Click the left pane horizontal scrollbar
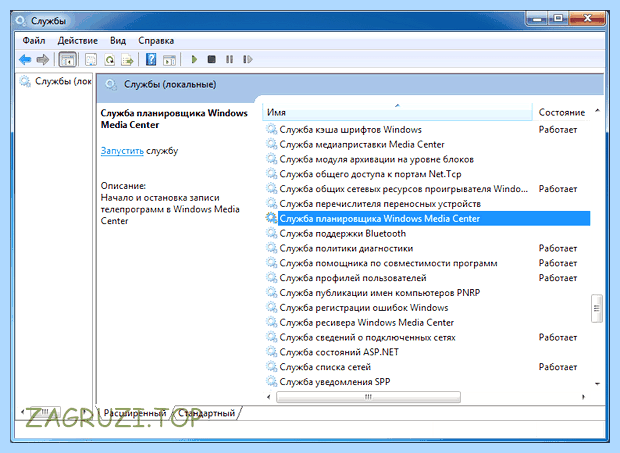 pos(53,411)
